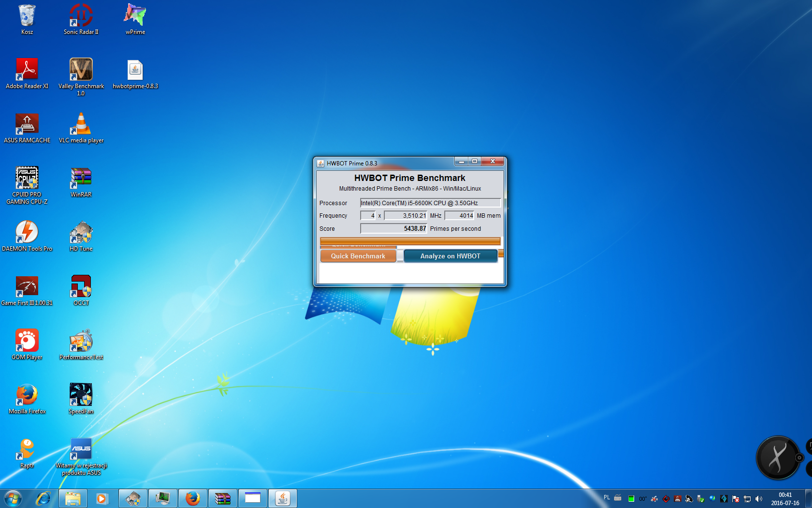Launch Mozilla Firefox desktop shortcut
This screenshot has height=508, width=812.
pyautogui.click(x=27, y=399)
